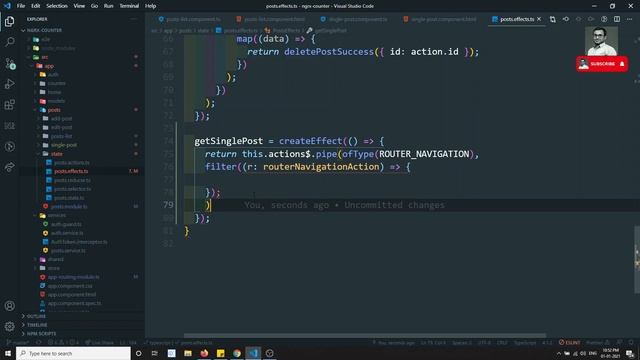640x360 pixels.
Task: Collapse the src folder
Action: (x=44, y=57)
